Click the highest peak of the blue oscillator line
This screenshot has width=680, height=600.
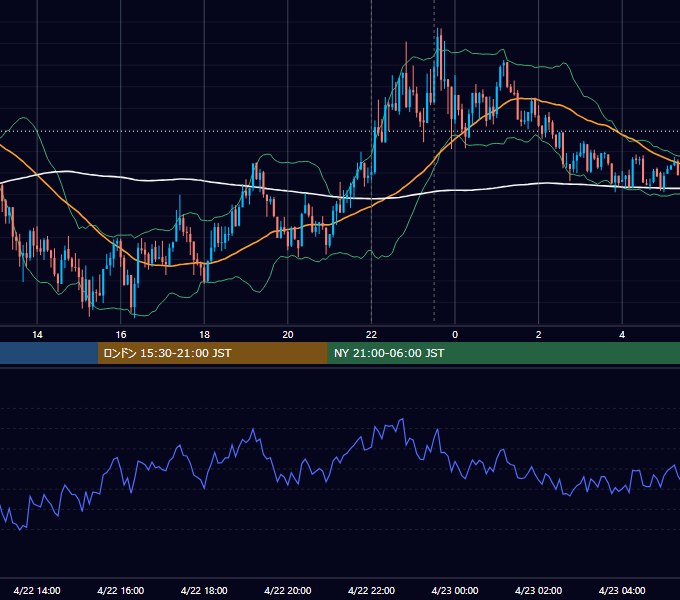(403, 419)
